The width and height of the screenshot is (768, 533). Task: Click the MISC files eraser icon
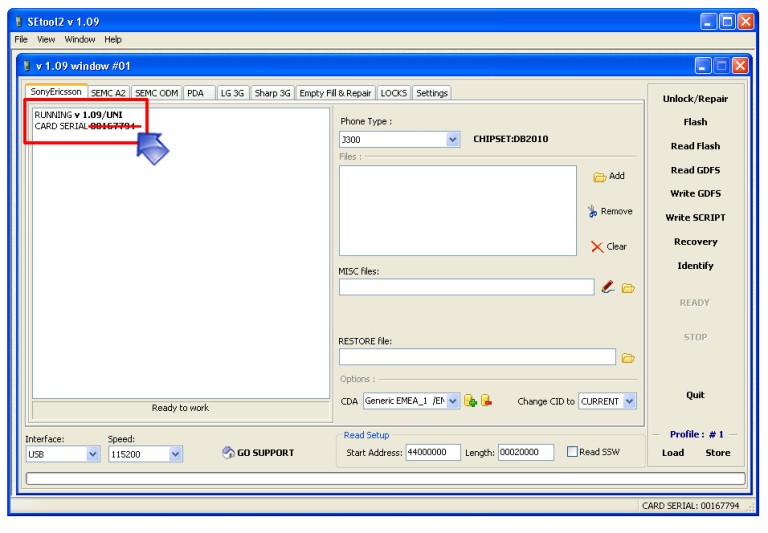coord(608,287)
